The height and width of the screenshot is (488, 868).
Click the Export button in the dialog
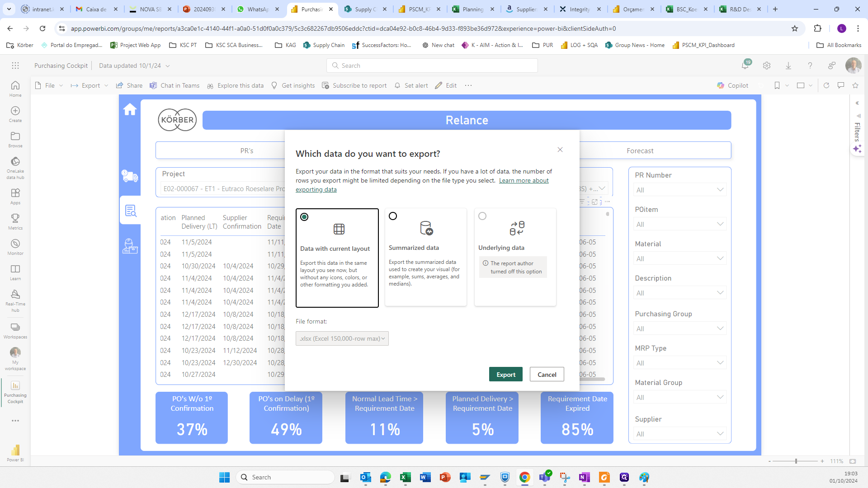505,374
